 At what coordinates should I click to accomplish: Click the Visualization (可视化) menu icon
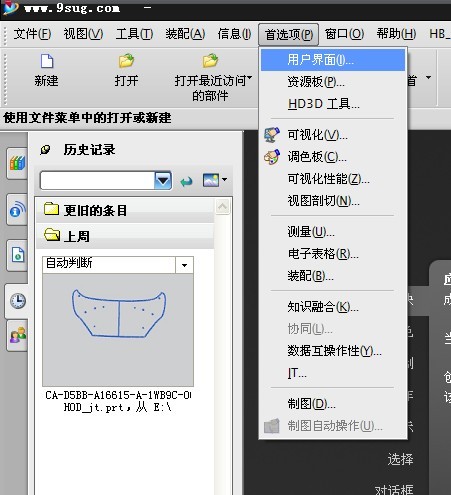pyautogui.click(x=272, y=135)
